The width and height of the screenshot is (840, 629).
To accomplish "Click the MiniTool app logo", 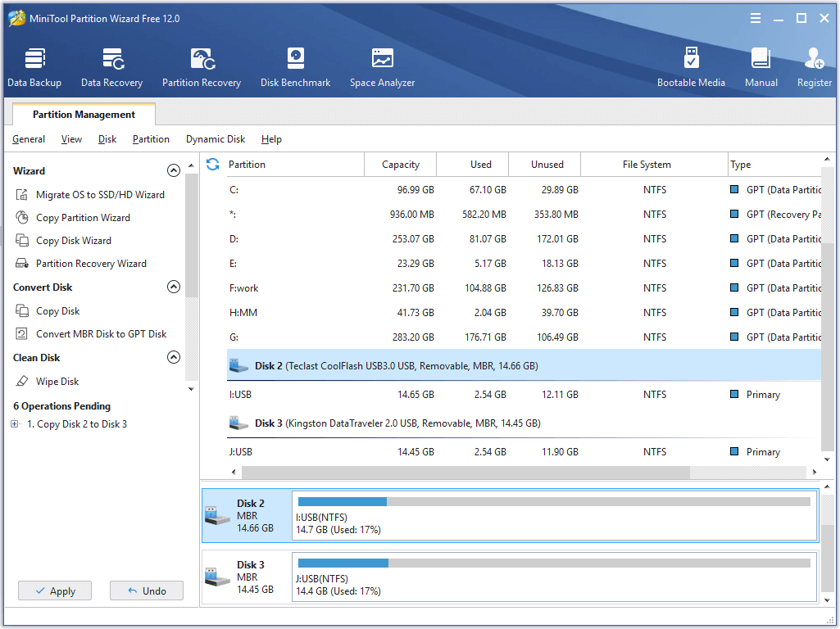I will click(16, 18).
